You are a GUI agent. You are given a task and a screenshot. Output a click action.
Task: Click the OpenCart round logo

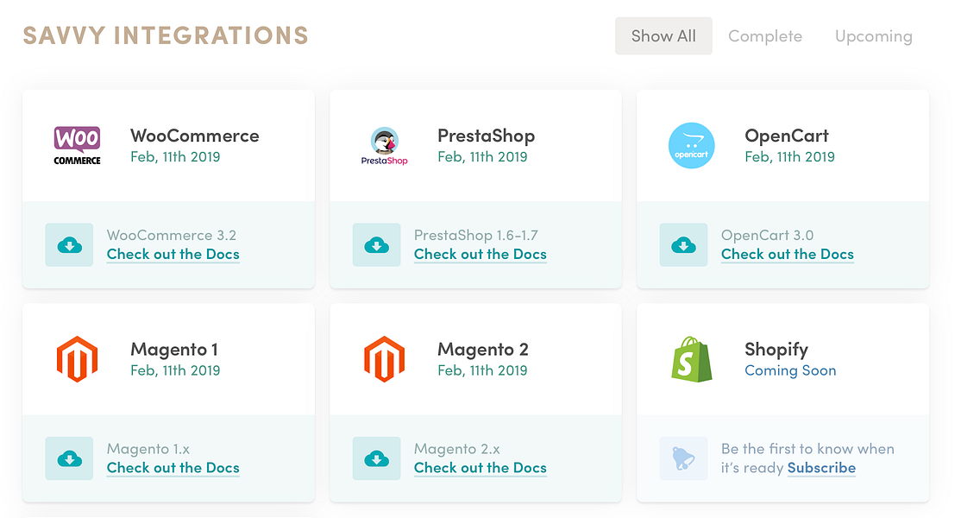(x=692, y=146)
